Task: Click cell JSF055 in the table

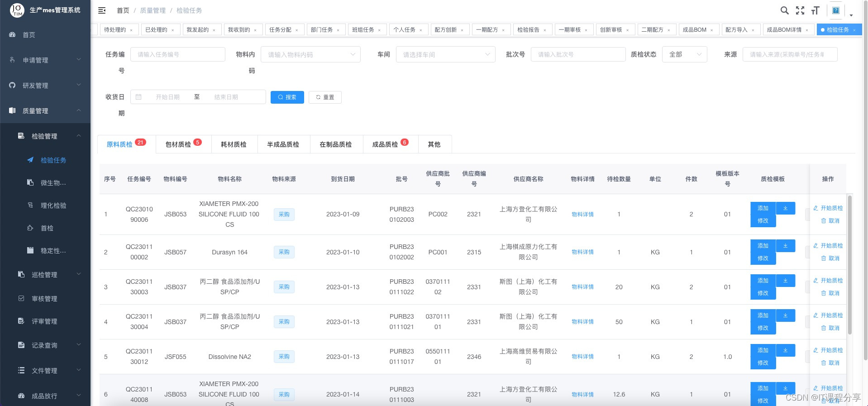Action: [x=176, y=357]
